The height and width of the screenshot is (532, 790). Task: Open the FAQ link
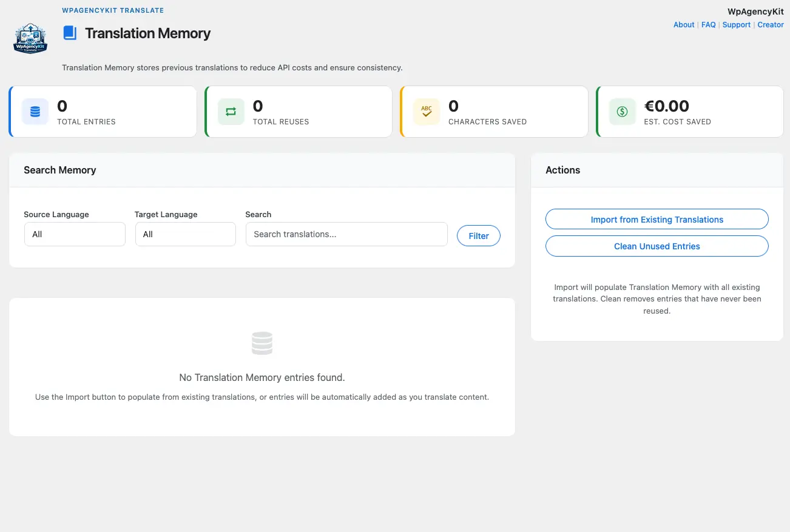click(709, 25)
